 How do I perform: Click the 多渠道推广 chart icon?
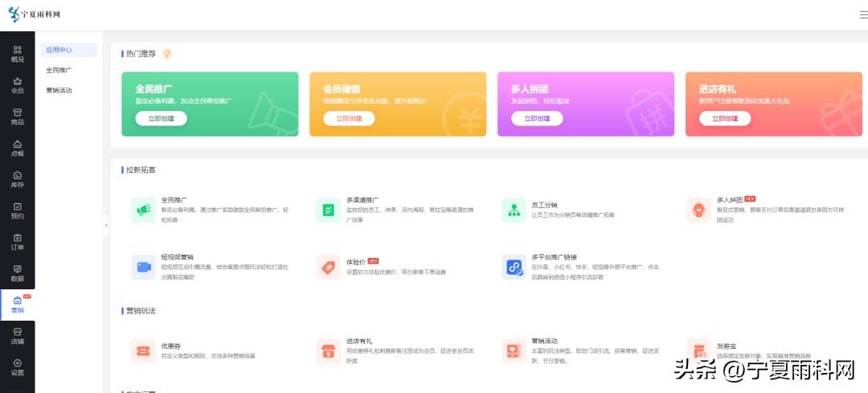point(328,210)
